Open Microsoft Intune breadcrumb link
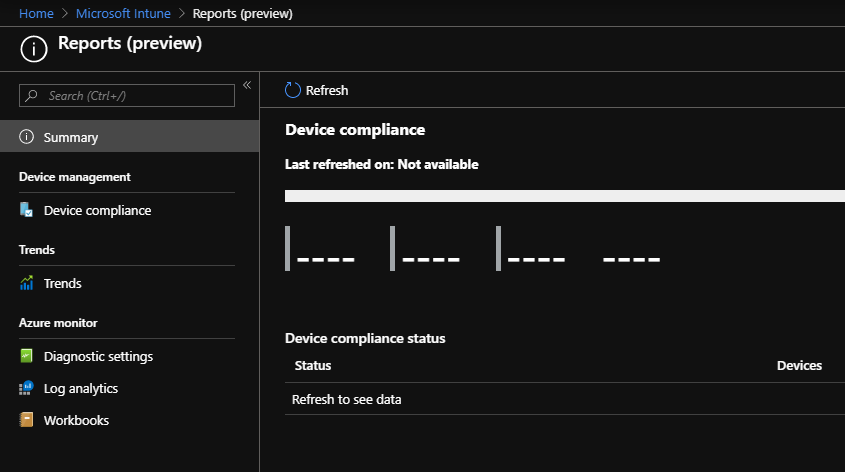The height and width of the screenshot is (472, 845). [126, 13]
